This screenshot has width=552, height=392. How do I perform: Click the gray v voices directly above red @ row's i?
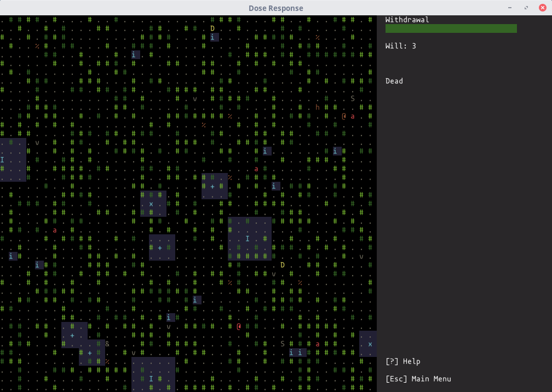[x=169, y=326]
